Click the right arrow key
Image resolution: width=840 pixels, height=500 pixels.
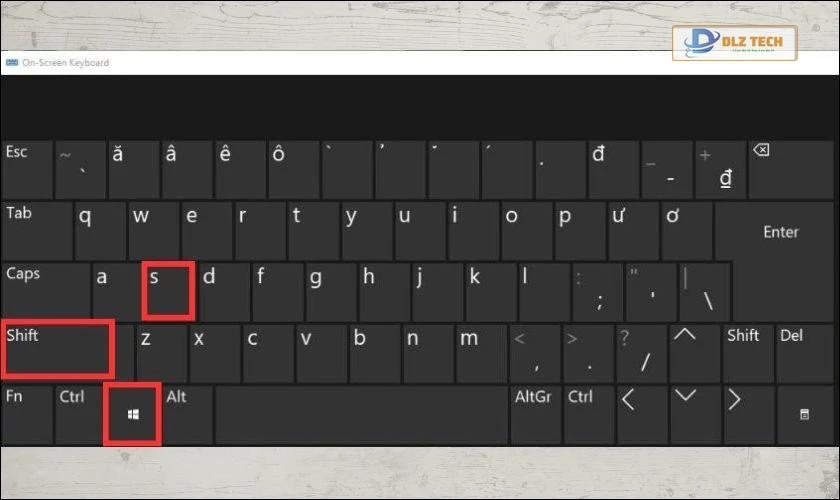coord(748,415)
